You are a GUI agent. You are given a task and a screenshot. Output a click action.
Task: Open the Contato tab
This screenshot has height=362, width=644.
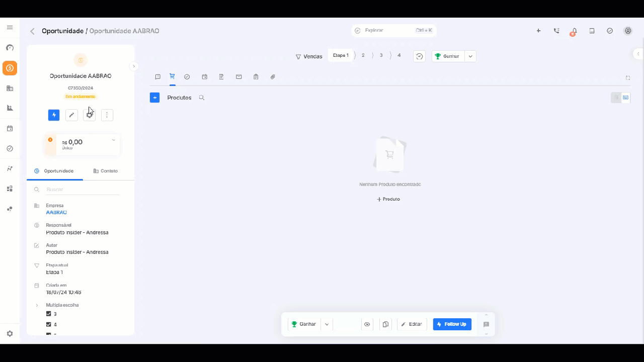click(106, 171)
